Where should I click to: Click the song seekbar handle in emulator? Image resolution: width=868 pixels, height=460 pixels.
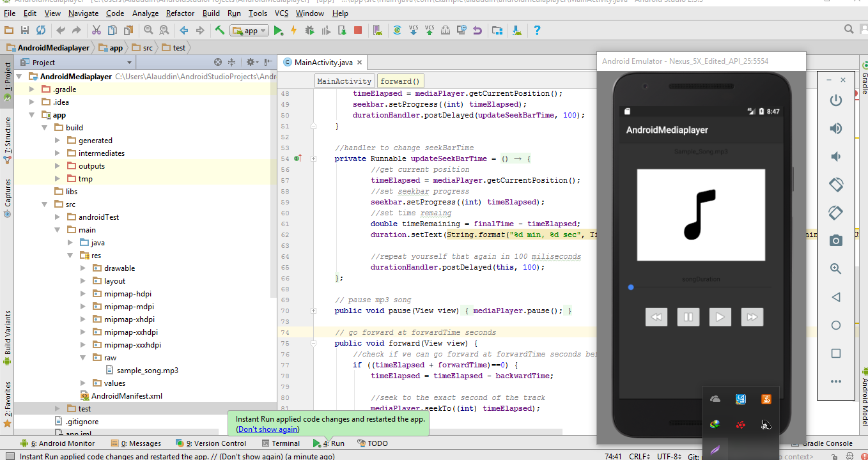(x=631, y=287)
